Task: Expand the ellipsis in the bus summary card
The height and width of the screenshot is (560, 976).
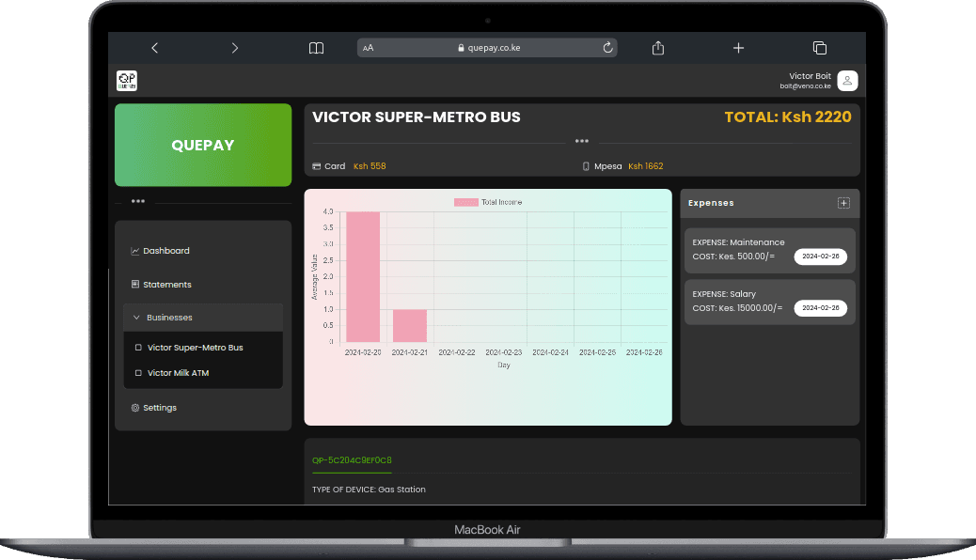Action: click(581, 141)
